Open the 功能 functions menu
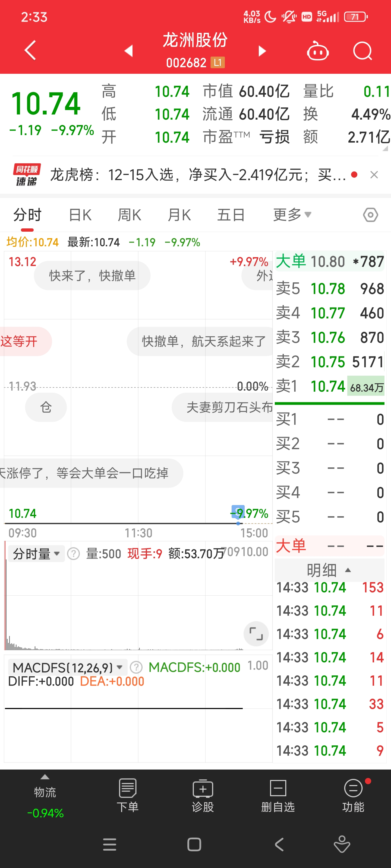Screen dimensions: 391x868 pos(353,795)
